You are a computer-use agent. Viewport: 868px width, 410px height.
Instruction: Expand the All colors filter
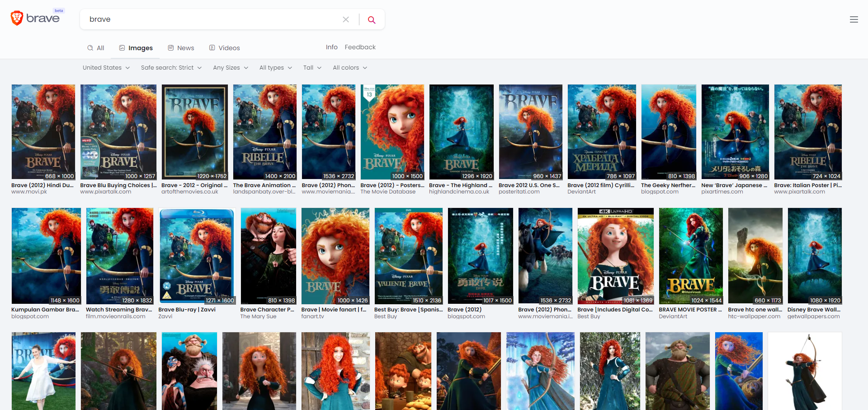350,68
